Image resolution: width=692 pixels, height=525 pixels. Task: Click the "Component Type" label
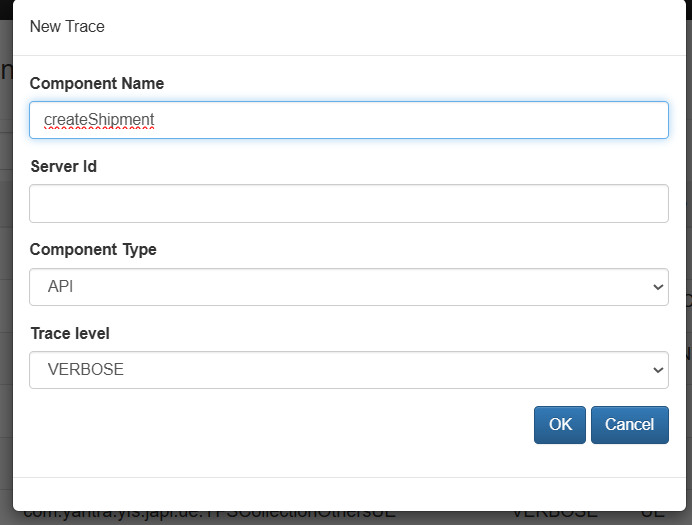[93, 250]
